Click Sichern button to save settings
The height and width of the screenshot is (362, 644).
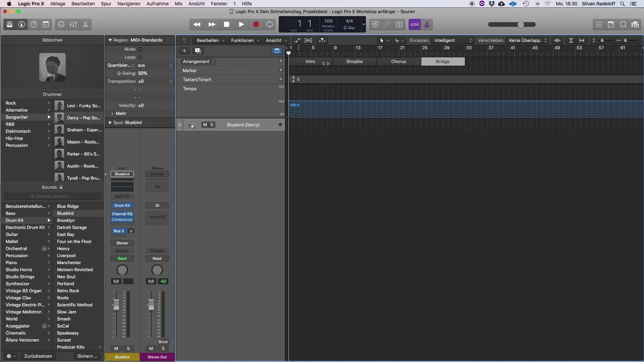[x=87, y=356]
